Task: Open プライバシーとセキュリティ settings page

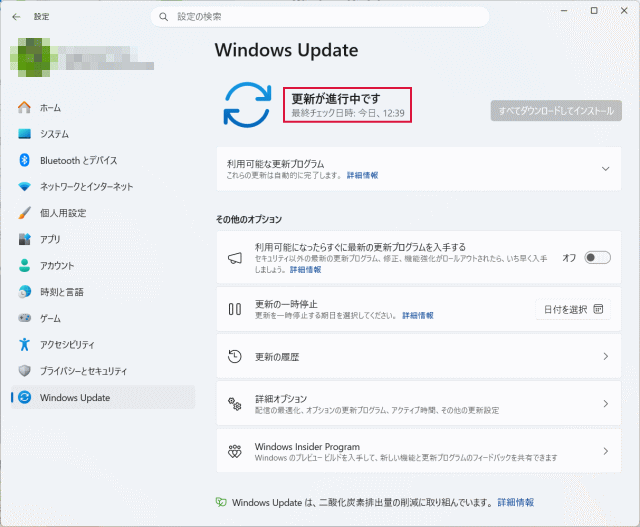Action: click(x=103, y=370)
